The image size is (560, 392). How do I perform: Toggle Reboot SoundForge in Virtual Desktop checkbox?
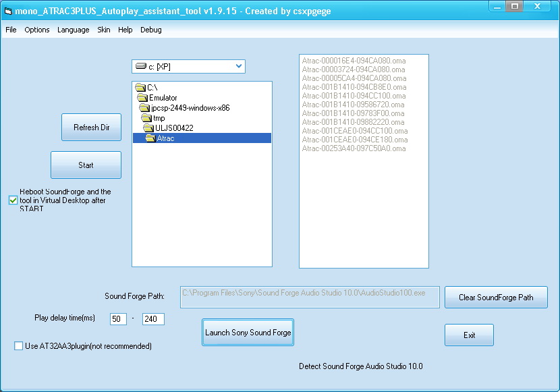[x=13, y=200]
